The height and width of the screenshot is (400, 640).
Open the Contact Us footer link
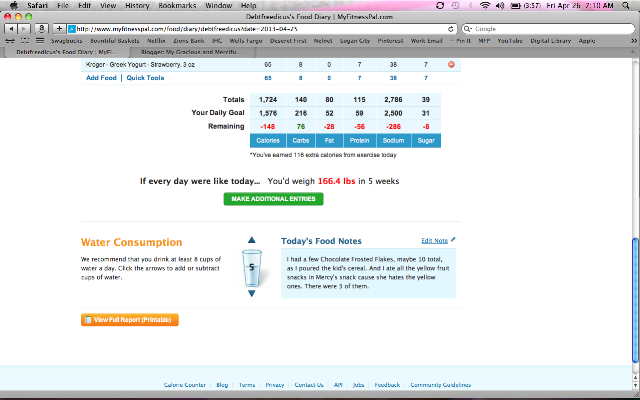click(309, 385)
